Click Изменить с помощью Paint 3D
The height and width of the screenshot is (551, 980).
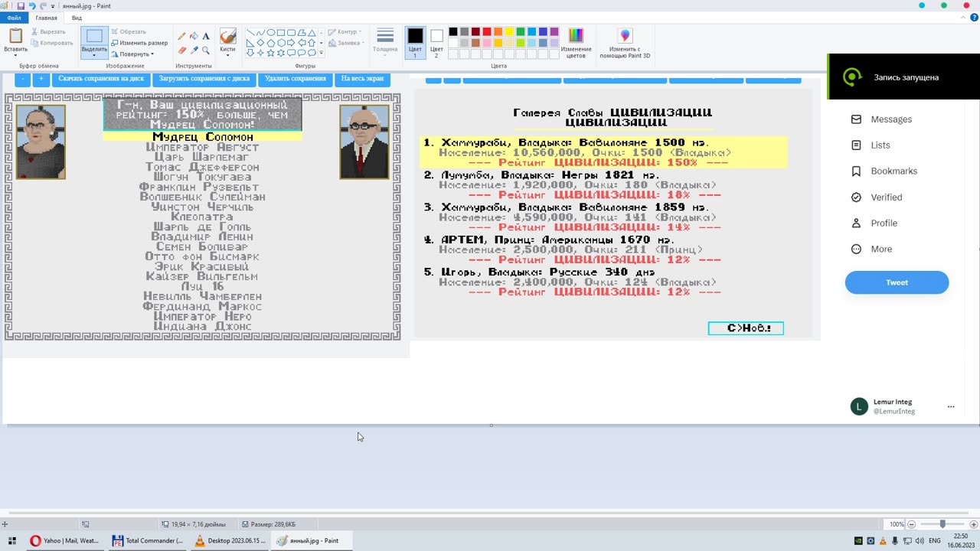click(x=625, y=42)
